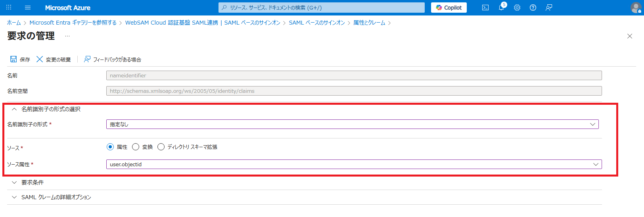Collapse the 名前識別子の形式の選択 section
This screenshot has width=644, height=217.
[x=50, y=109]
